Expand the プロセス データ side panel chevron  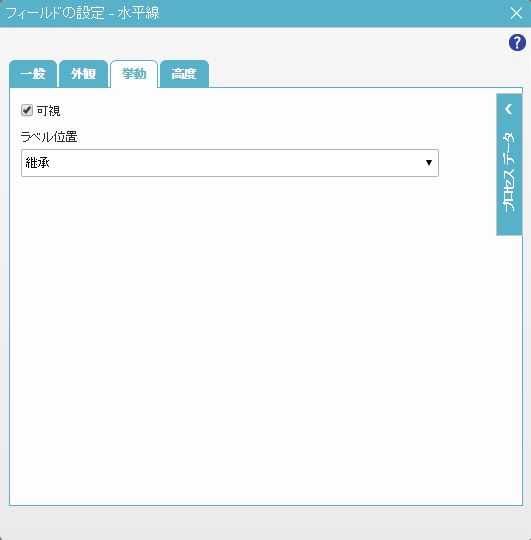point(509,109)
